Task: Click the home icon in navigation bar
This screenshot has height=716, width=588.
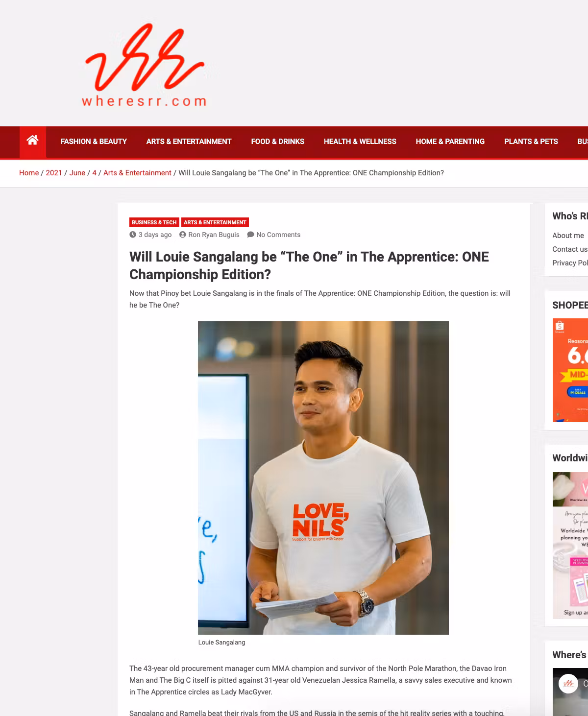Action: click(32, 141)
